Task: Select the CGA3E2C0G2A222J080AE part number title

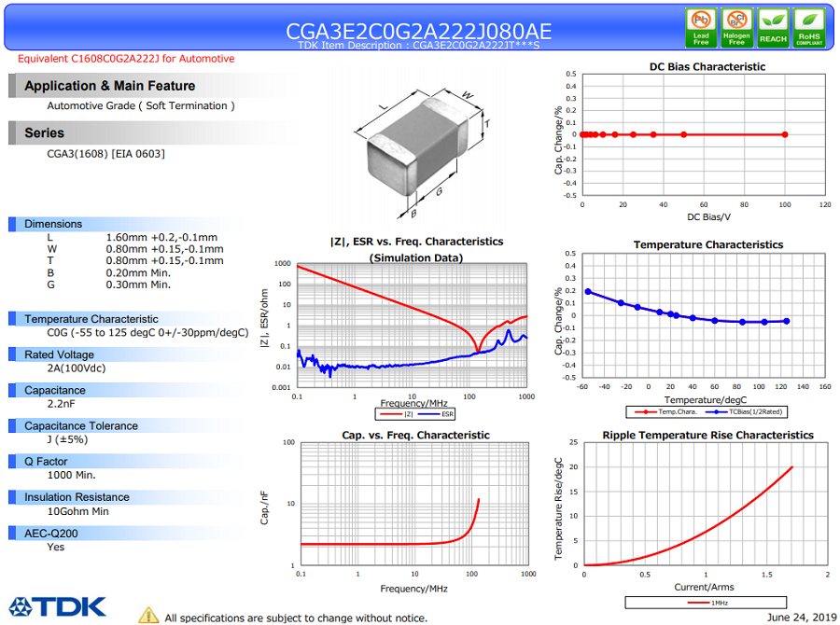Action: point(419,31)
